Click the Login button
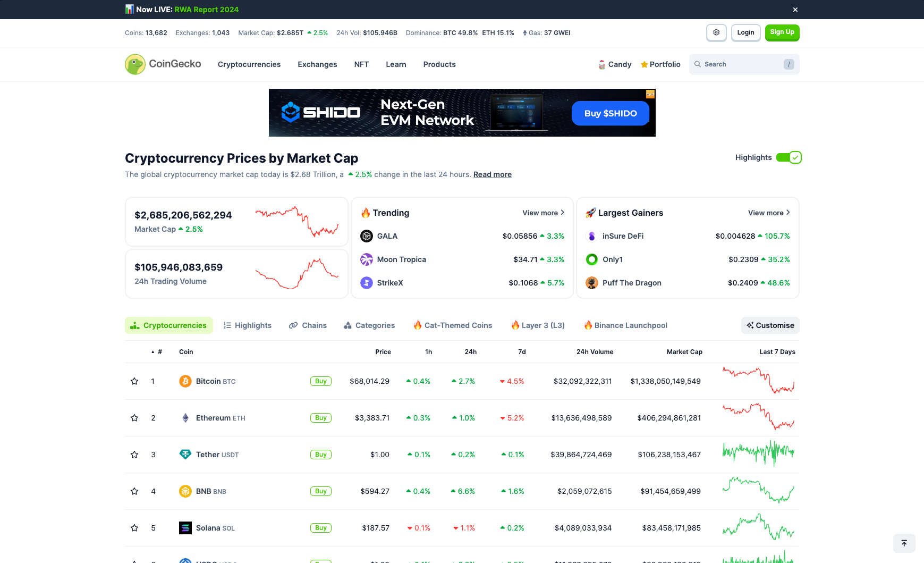The height and width of the screenshot is (563, 924). tap(746, 32)
